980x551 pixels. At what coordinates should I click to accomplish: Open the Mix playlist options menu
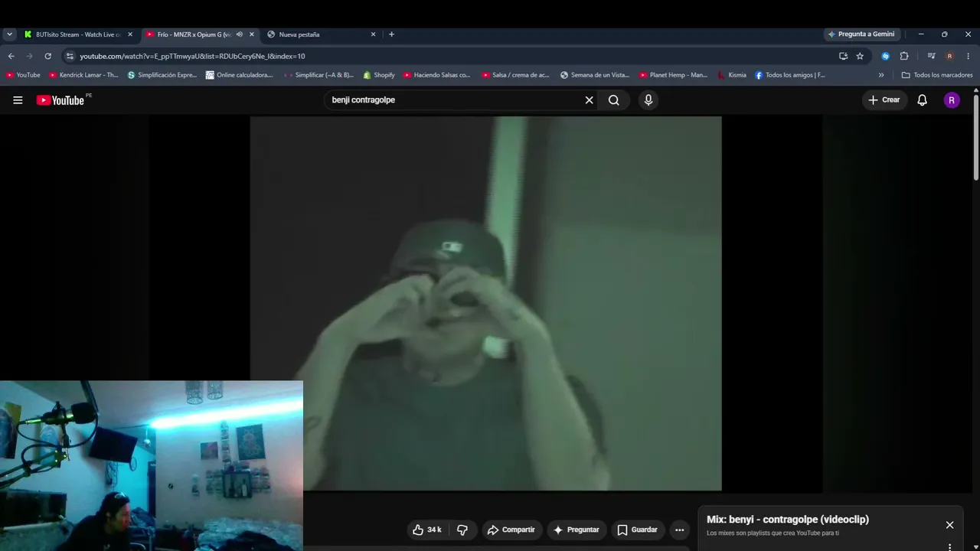pyautogui.click(x=949, y=547)
